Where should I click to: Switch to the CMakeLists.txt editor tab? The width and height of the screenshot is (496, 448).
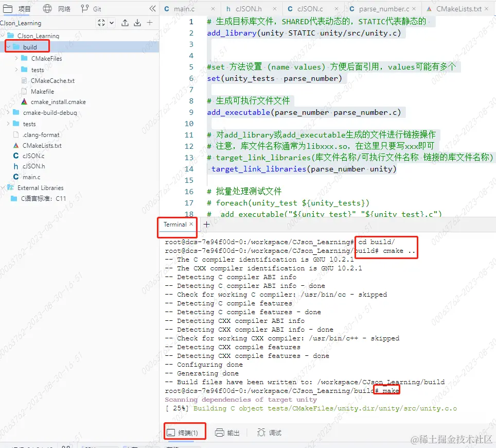coord(458,9)
